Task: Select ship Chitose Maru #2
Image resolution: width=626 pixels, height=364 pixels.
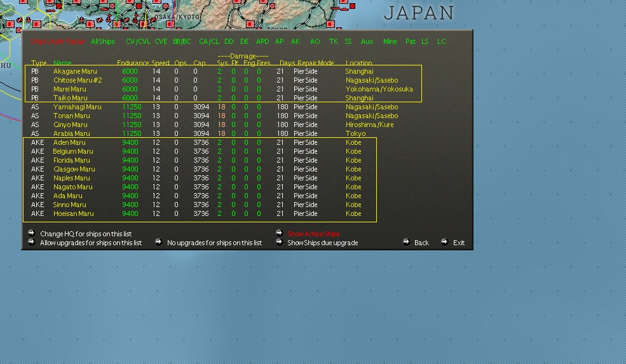Action: pos(78,80)
